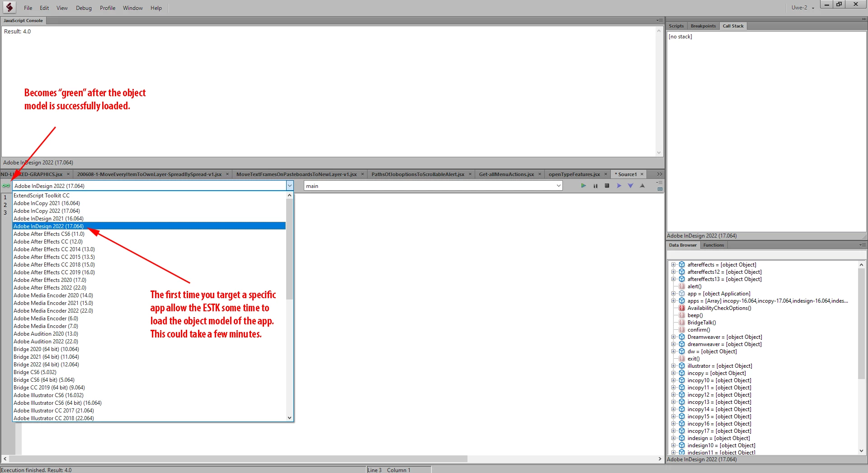Click the green Run script button

click(x=583, y=186)
